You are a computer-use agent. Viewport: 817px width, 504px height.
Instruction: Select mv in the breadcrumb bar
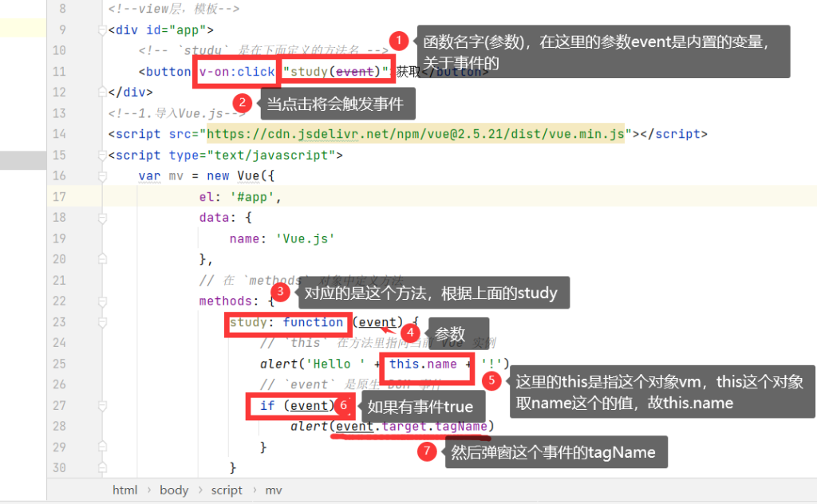[x=274, y=490]
